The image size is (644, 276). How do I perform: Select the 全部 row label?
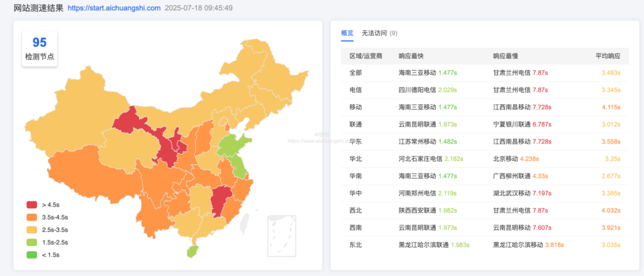click(356, 73)
